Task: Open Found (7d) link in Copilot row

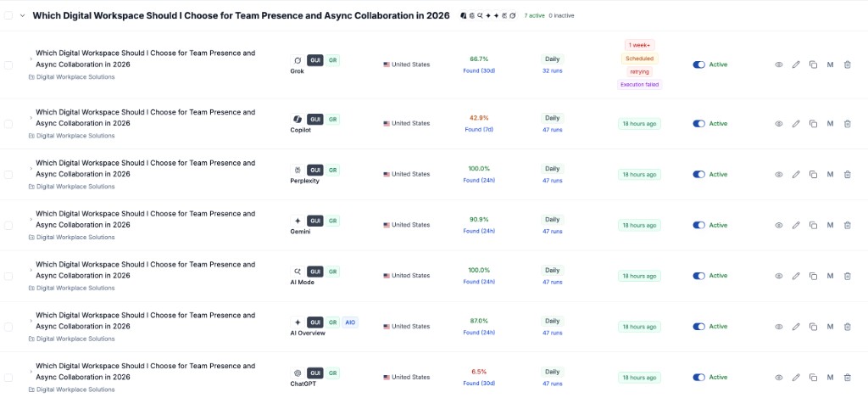Action: 479,129
